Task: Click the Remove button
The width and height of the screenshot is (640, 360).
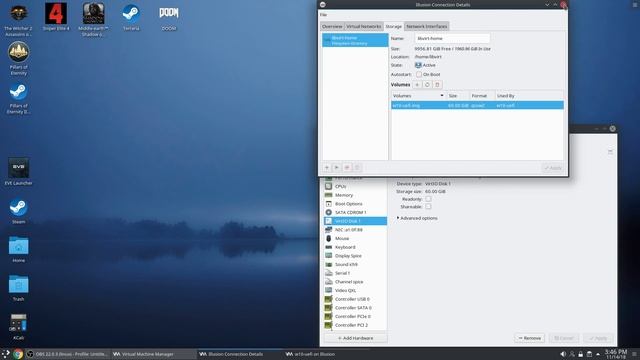Action: pos(529,338)
